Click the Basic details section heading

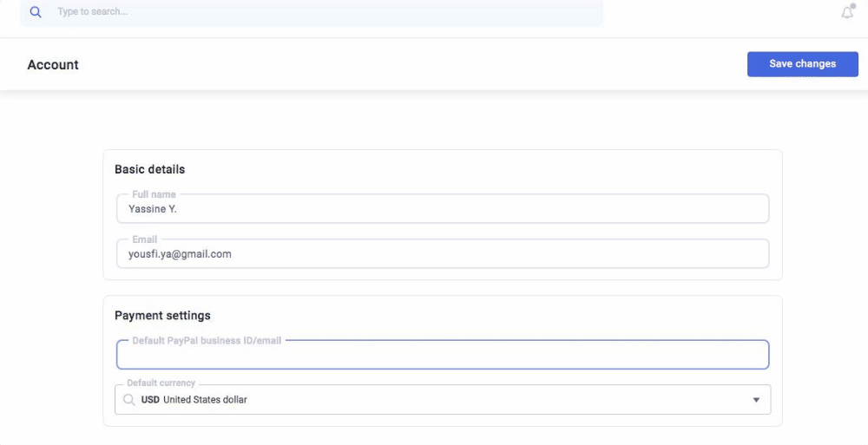(149, 169)
